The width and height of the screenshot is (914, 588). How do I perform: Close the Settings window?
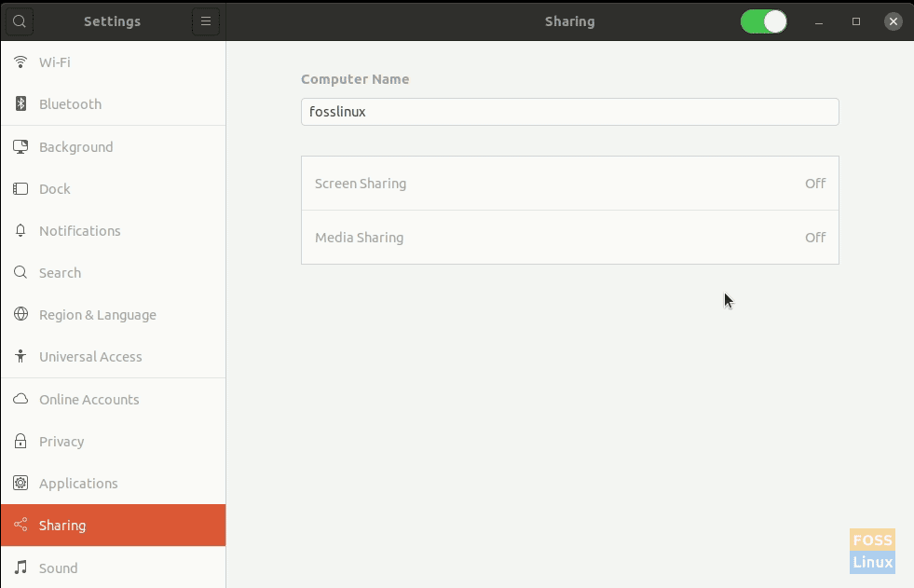coord(892,21)
